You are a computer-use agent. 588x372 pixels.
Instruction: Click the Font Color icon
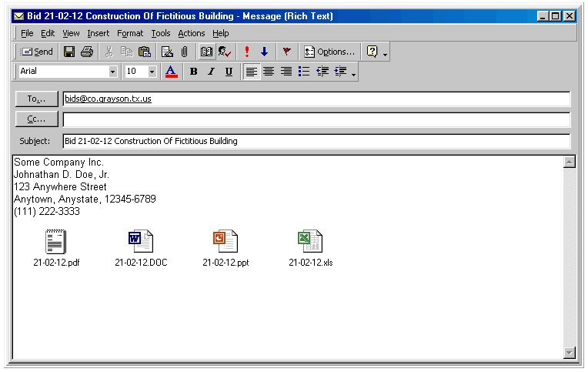pos(172,72)
